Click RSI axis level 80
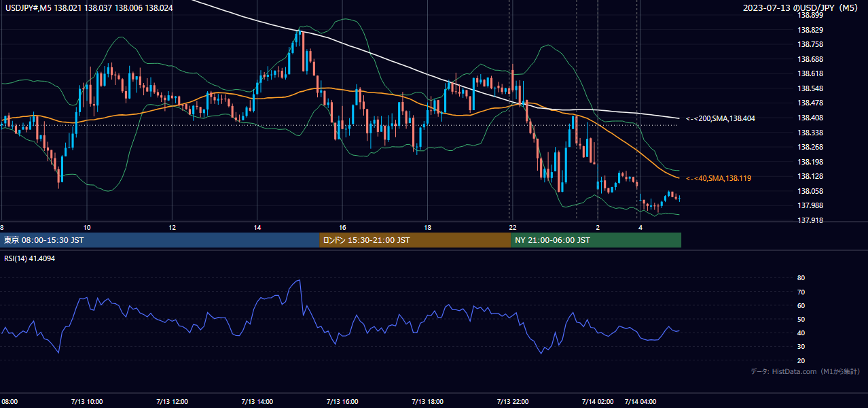This screenshot has width=868, height=408. (x=801, y=278)
